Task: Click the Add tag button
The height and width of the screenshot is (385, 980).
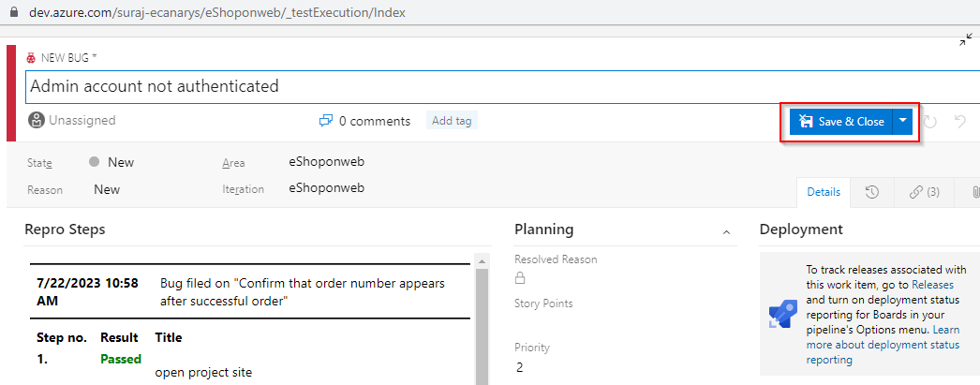Action: (x=452, y=121)
